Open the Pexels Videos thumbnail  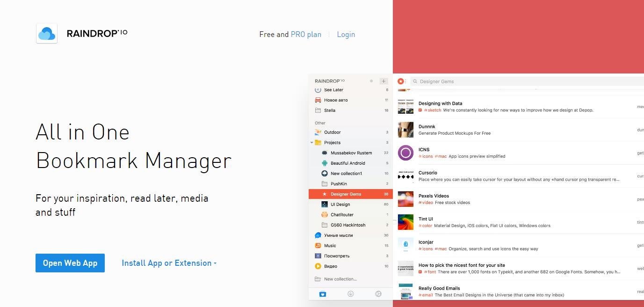coord(405,199)
